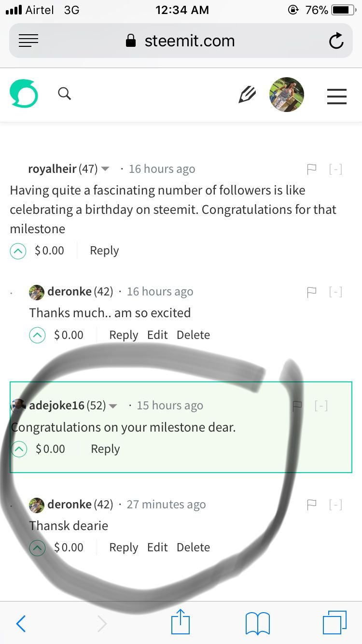Tap the Safari share icon
The width and height of the screenshot is (362, 644).
[181, 623]
